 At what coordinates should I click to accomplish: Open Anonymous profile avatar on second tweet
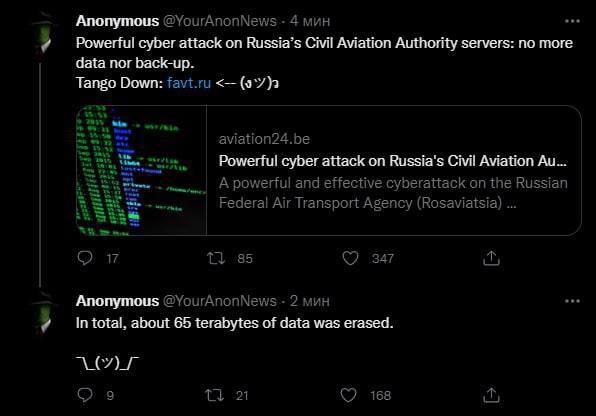click(x=43, y=314)
